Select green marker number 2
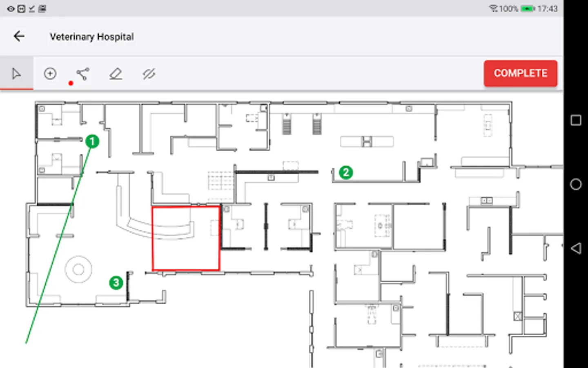This screenshot has width=588, height=368. [x=346, y=173]
